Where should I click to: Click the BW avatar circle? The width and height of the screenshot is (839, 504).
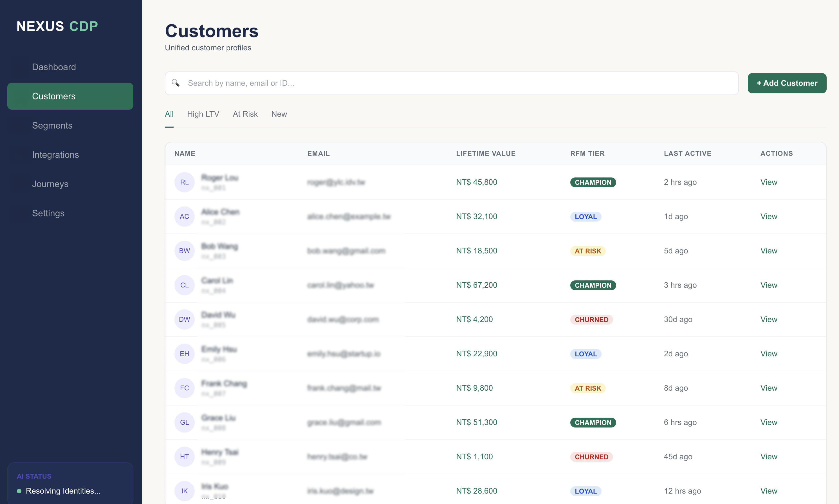184,251
